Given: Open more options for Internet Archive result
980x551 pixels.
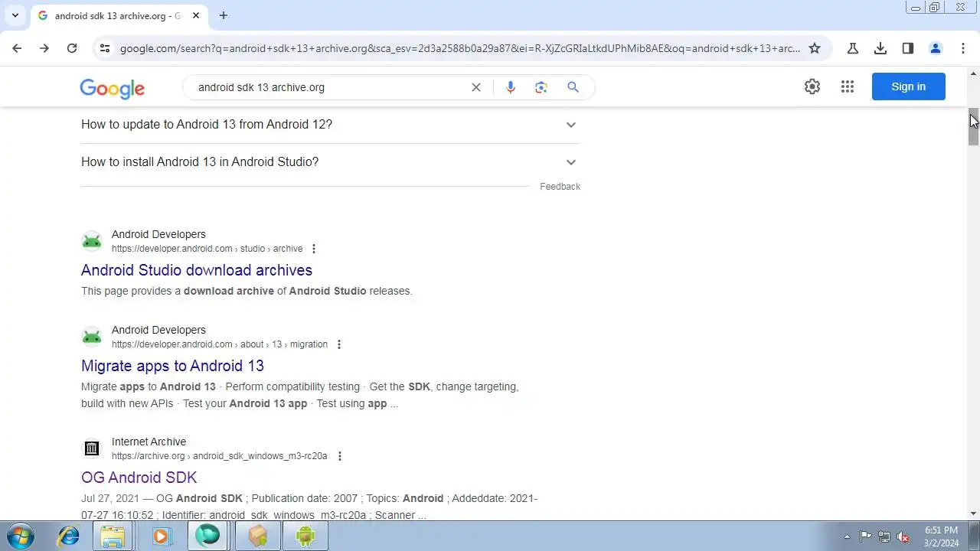Looking at the screenshot, I should (340, 456).
